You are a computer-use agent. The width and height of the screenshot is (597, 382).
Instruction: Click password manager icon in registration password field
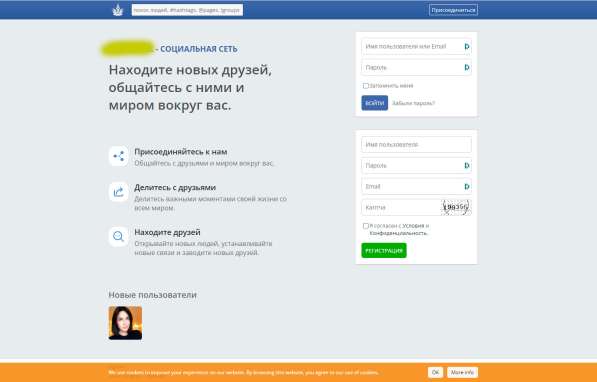point(467,165)
